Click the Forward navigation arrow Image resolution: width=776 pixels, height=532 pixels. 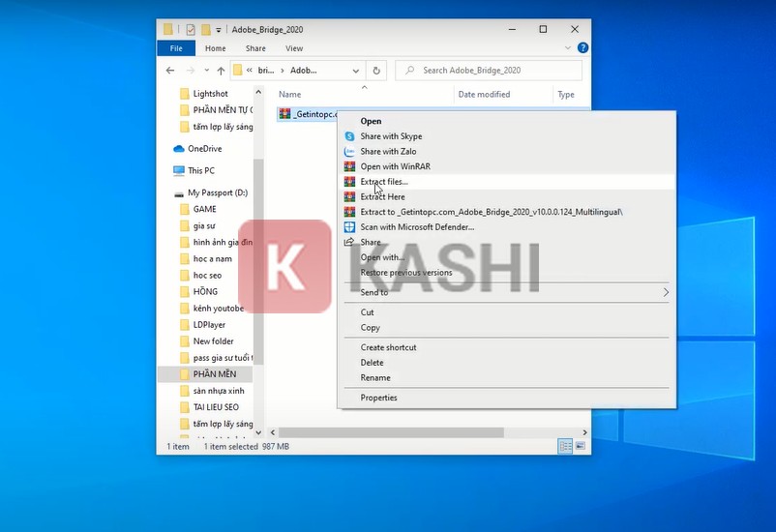191,71
